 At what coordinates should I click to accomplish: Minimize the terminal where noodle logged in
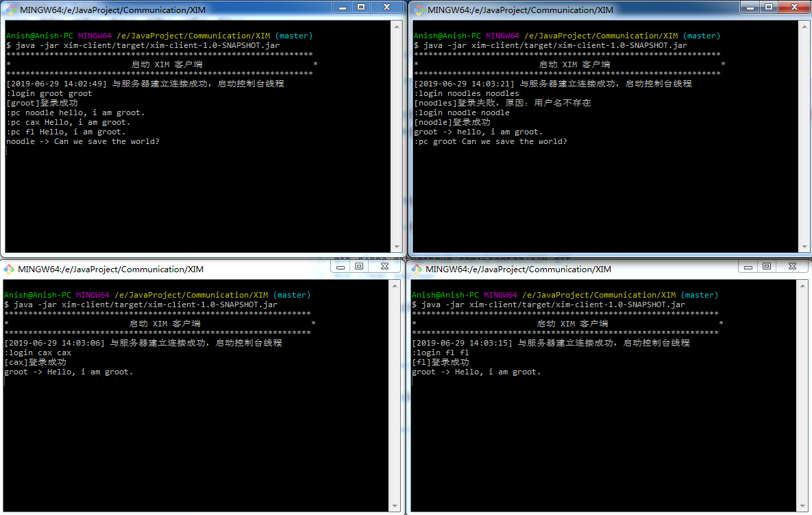[x=750, y=8]
